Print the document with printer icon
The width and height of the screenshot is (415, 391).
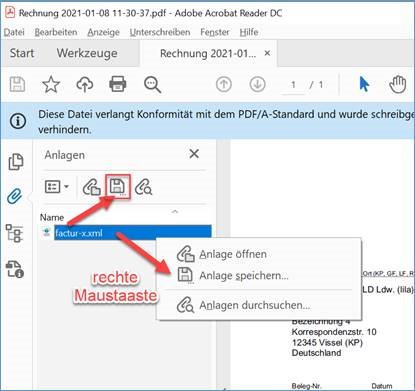[x=118, y=84]
